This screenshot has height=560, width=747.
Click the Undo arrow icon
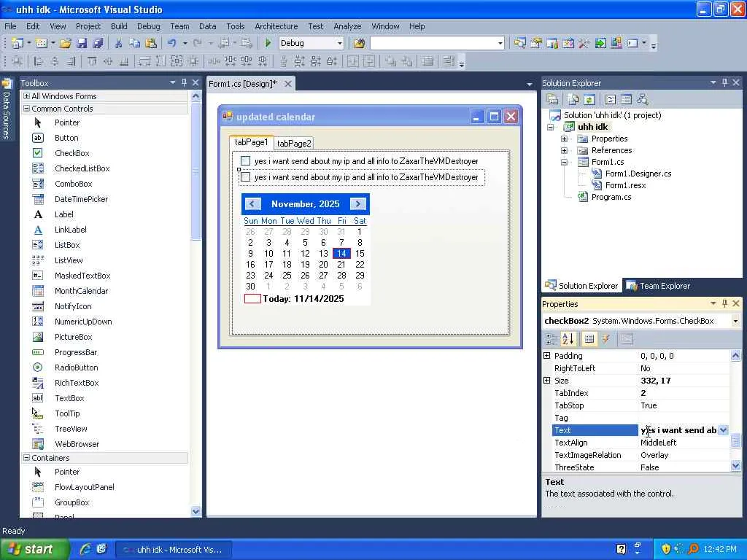coord(172,43)
